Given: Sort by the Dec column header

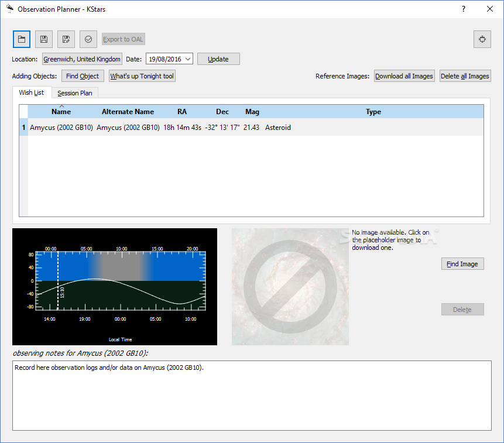Looking at the screenshot, I should (222, 111).
